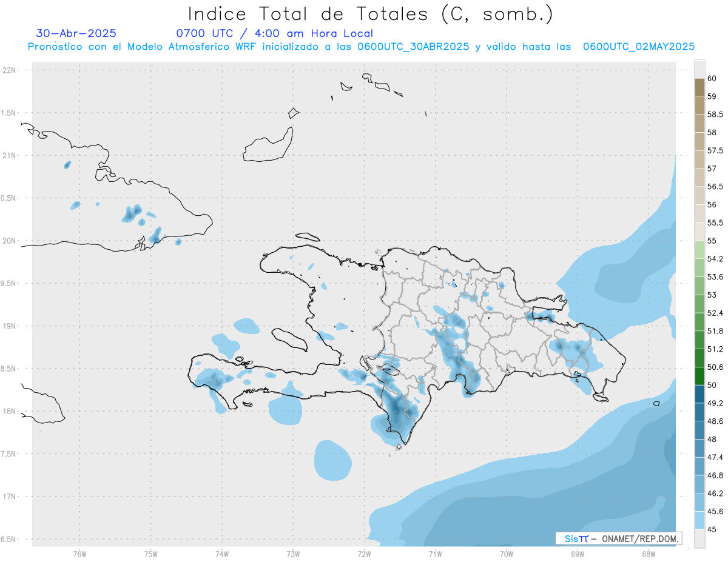Click the colorbar label '53'
The image size is (728, 562).
pos(712,295)
